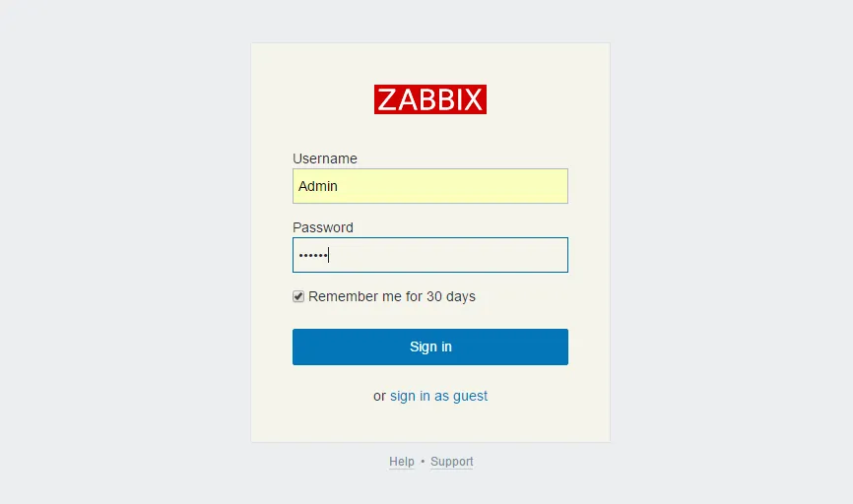Click the 'or' text before guest link
This screenshot has width=853, height=504.
(379, 396)
